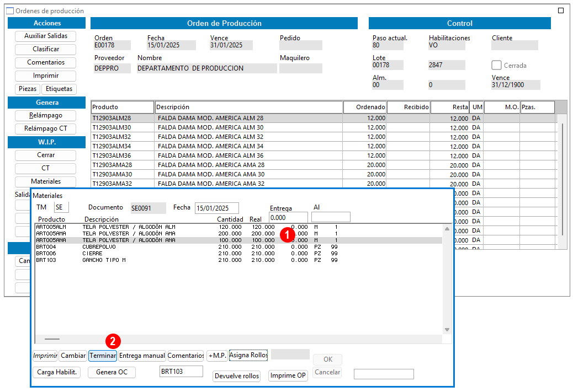Screen dimensions: 573x392
Task: Click the horizontal scrollbar thumb in materials list
Action: coord(52,339)
